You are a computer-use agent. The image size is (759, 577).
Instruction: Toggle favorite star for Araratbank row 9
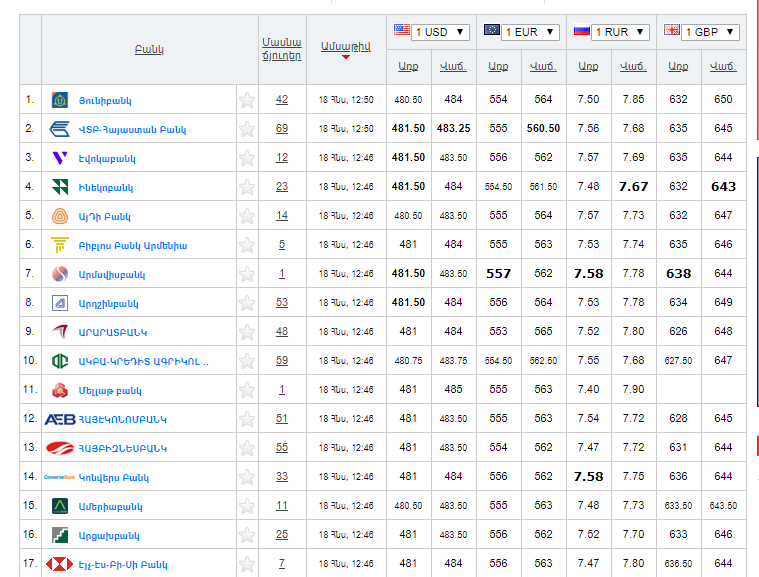coord(247,332)
